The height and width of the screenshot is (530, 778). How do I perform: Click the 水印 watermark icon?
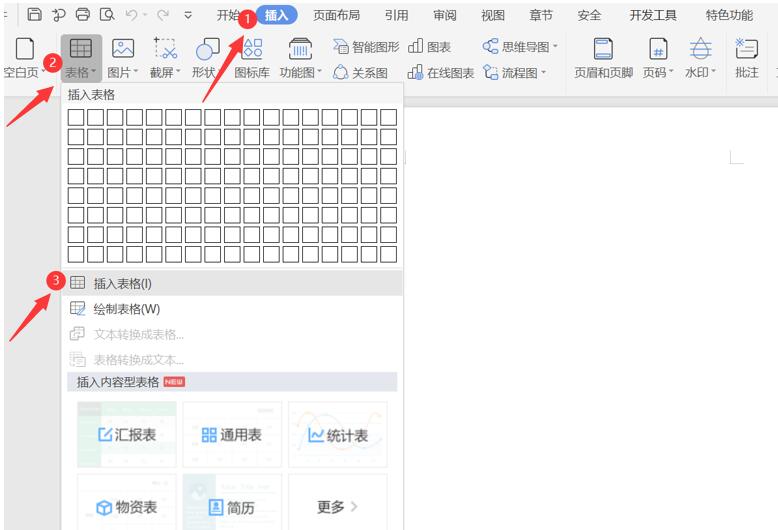pos(700,49)
